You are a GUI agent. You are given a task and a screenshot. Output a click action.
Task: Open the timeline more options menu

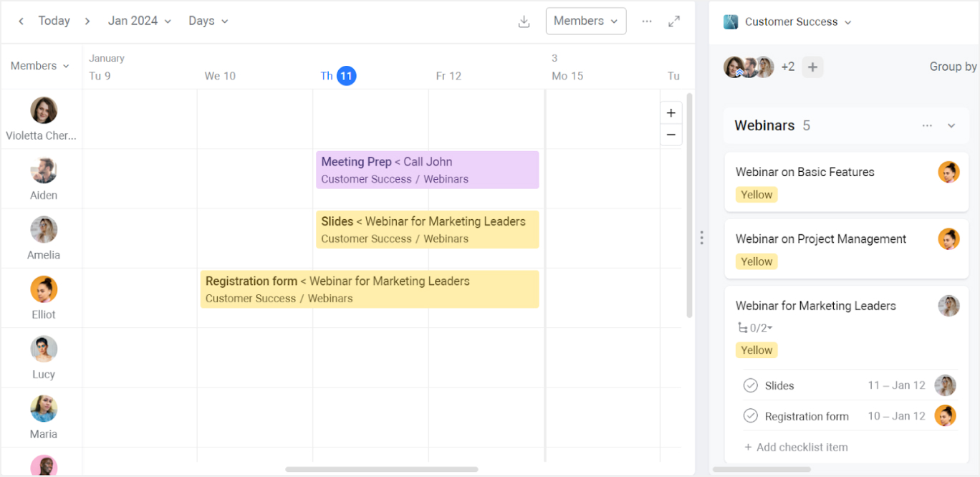pos(647,21)
